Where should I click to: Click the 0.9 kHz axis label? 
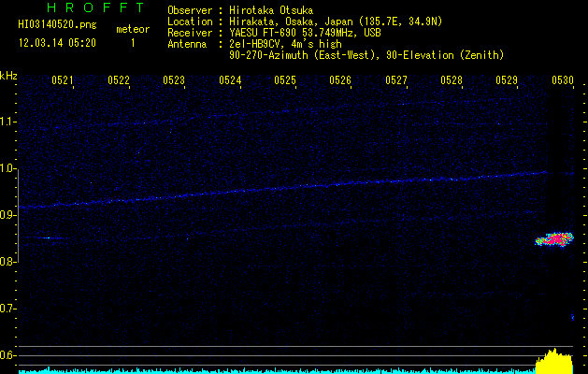click(x=7, y=215)
